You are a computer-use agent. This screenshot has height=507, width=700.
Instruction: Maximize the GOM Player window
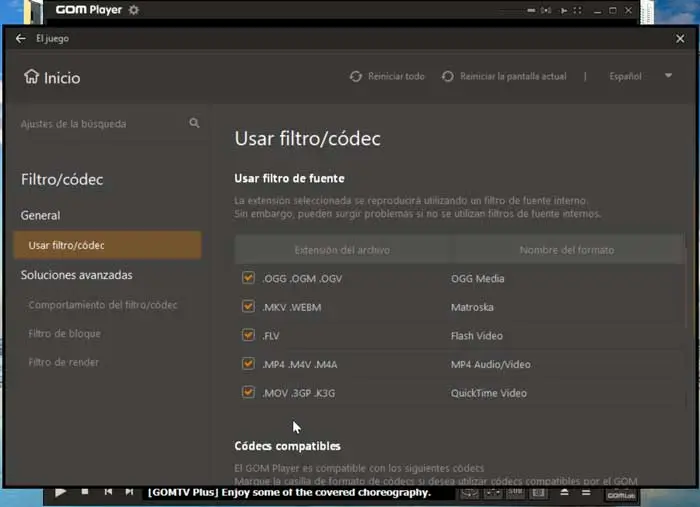tap(612, 10)
